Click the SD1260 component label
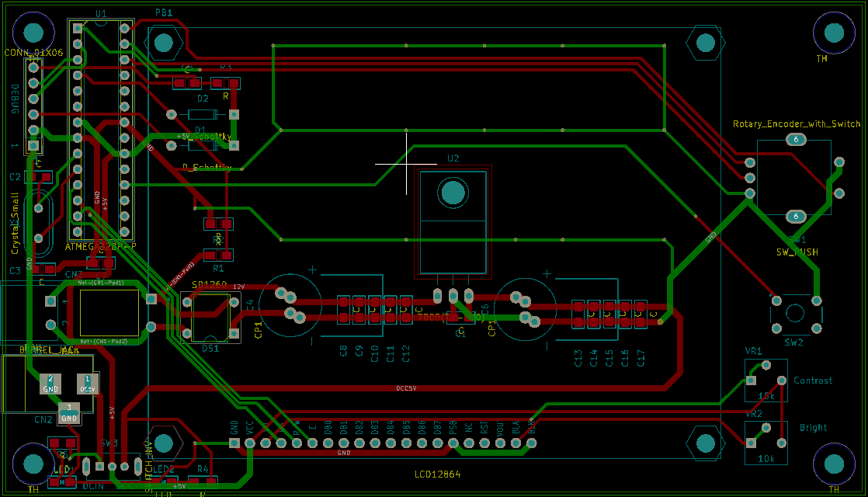Screen dimensions: 868x497 pyautogui.click(x=210, y=284)
